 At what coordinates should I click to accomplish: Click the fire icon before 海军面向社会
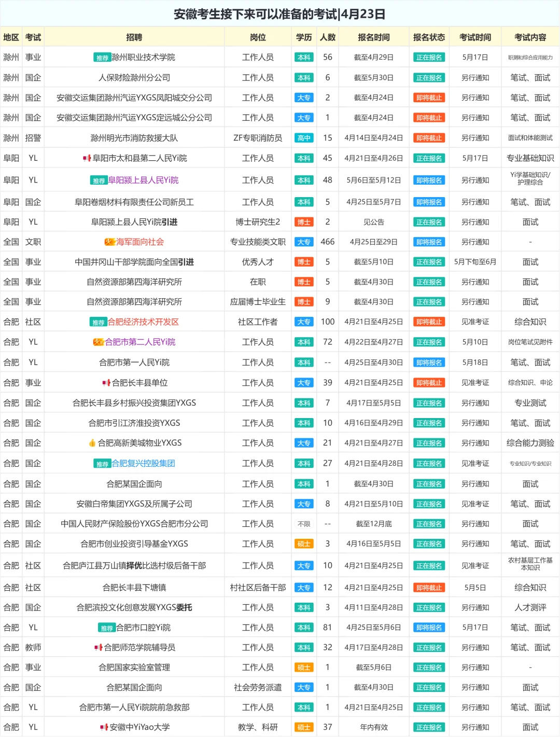109,242
